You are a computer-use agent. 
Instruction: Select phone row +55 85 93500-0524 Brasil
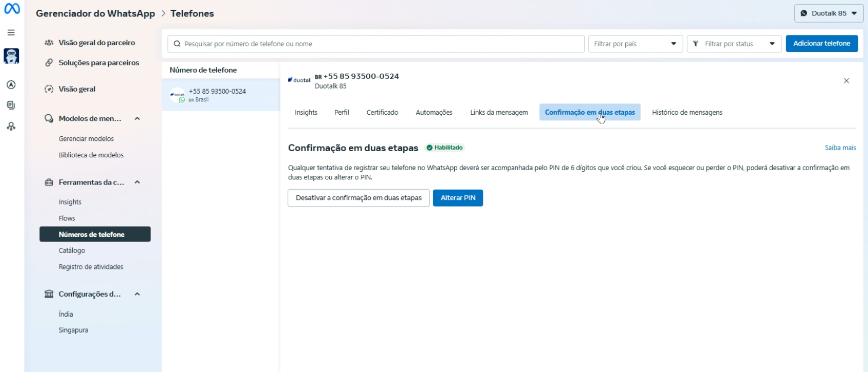(x=221, y=95)
